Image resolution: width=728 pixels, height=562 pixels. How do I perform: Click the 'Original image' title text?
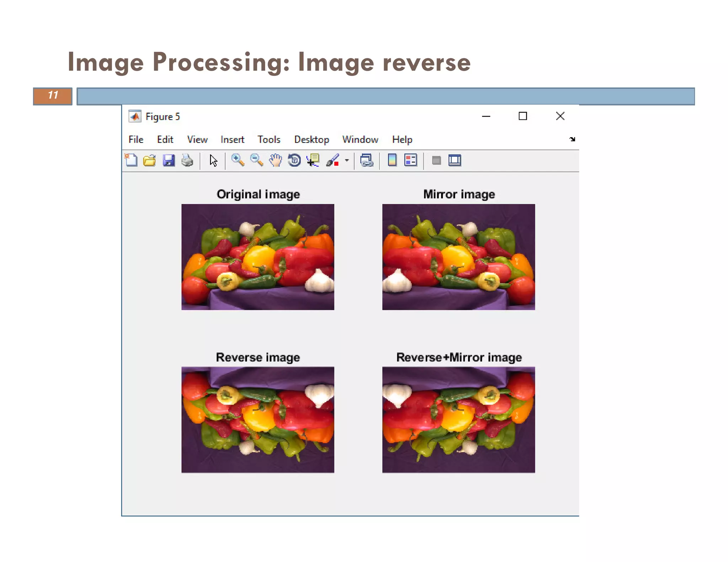click(x=258, y=194)
